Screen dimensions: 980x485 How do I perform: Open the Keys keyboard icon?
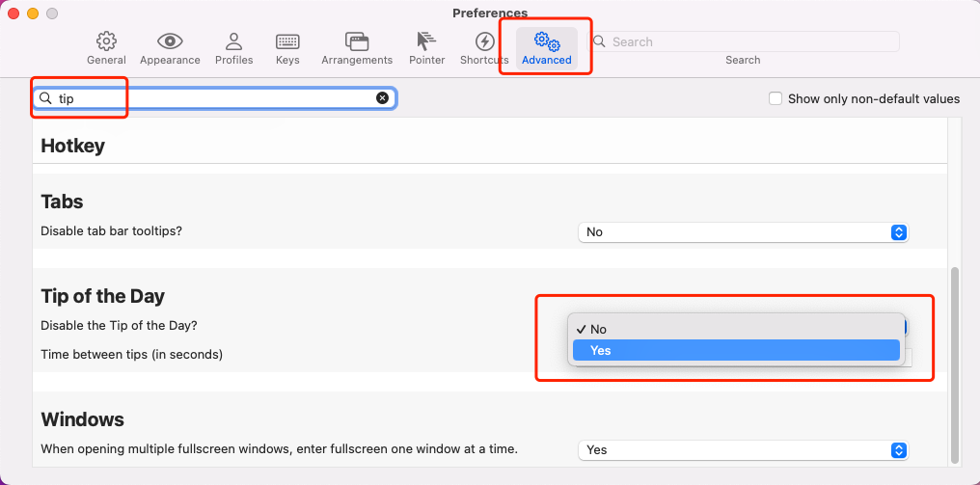287,41
